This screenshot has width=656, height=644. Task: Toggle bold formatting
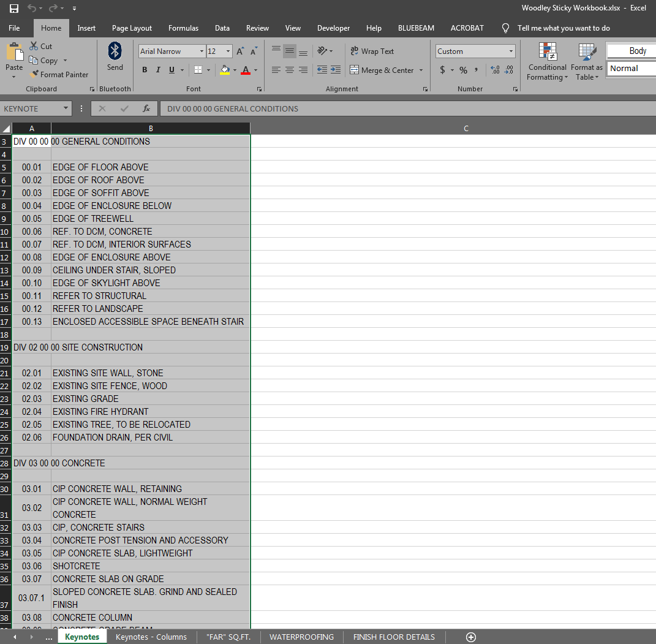pyautogui.click(x=145, y=70)
